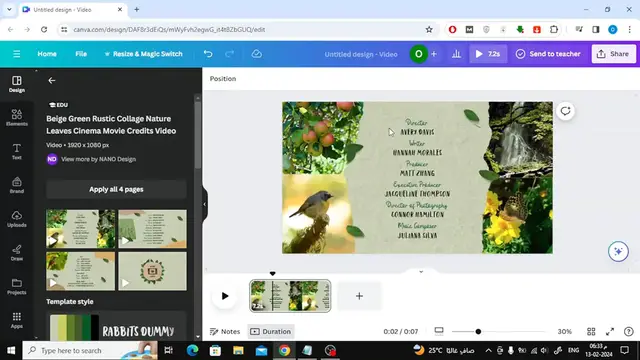Open the Apps panel
Screen dimensions: 640x360
pyautogui.click(x=17, y=320)
